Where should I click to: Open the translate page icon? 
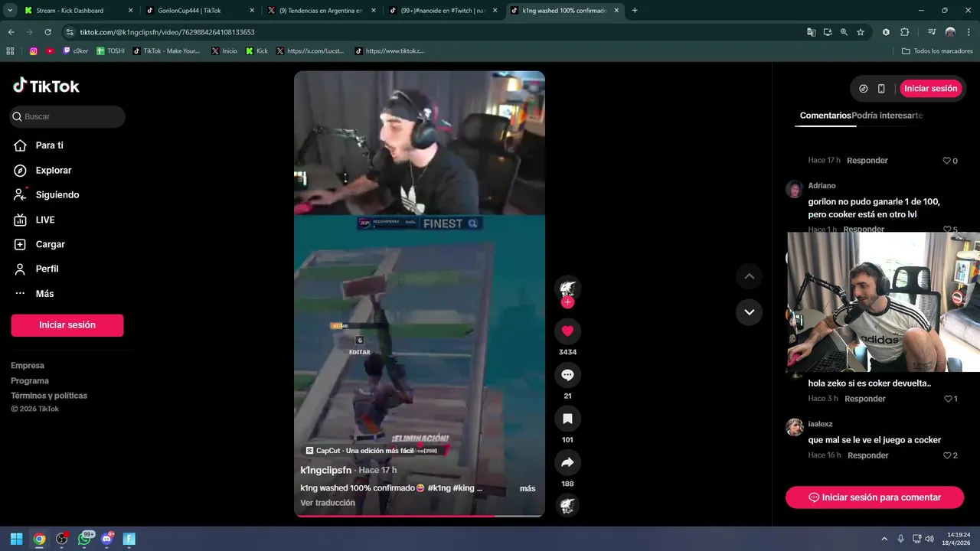[x=812, y=32]
